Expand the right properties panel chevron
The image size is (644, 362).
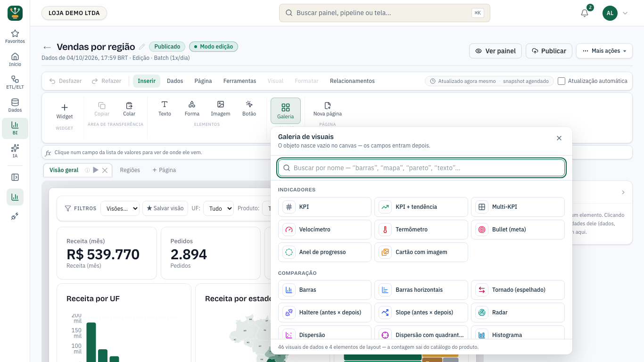tap(623, 192)
